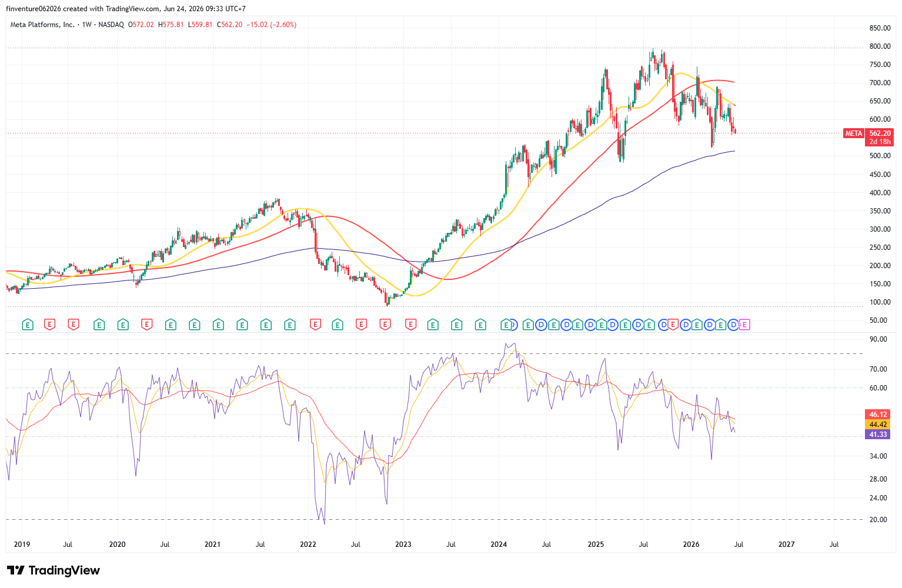Select the red earnings marker for October 2022

coord(385,325)
